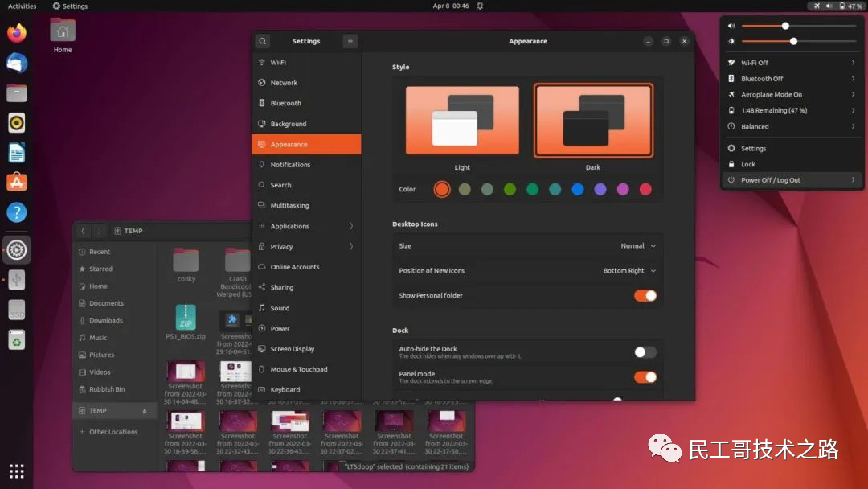868x489 pixels.
Task: Expand the Wi-Fi Off submenu
Action: coord(792,63)
